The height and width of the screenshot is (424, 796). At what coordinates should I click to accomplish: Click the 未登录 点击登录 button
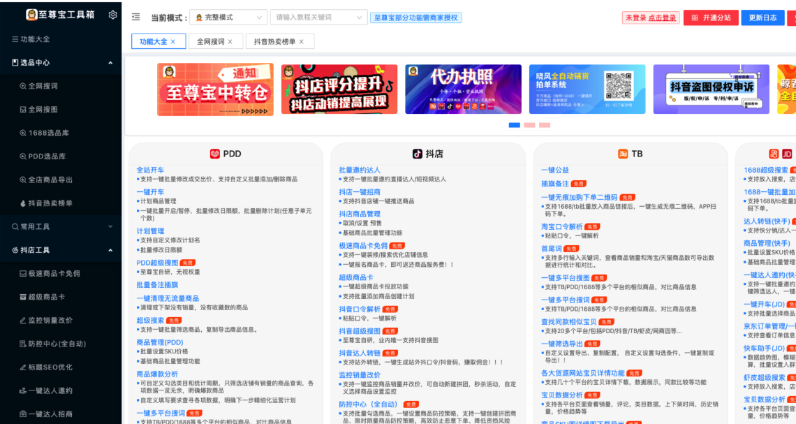tap(651, 18)
